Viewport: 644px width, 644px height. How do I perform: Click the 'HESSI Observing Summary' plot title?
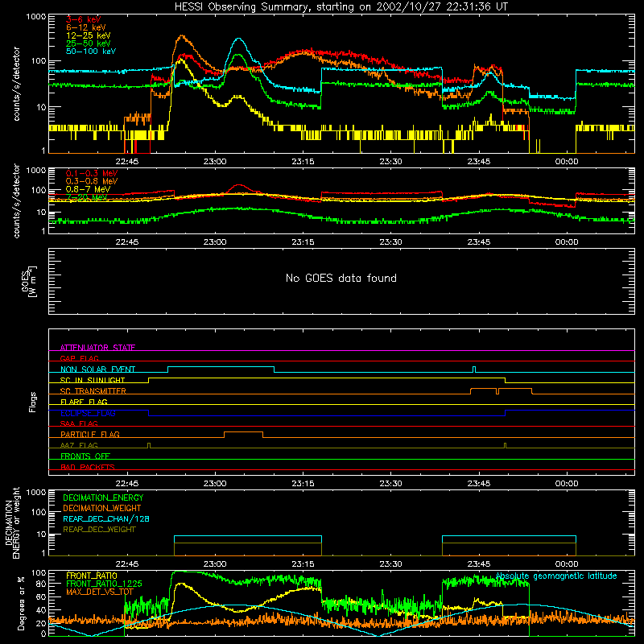341,7
